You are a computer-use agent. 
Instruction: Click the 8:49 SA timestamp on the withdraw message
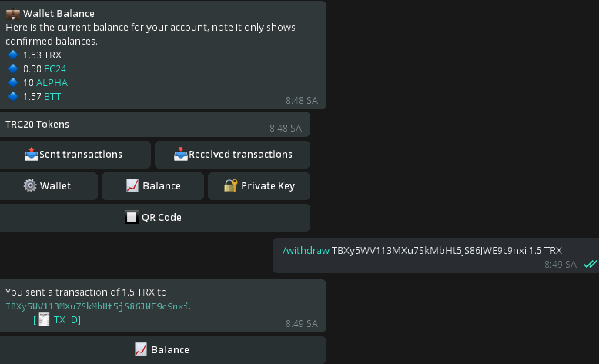pyautogui.click(x=560, y=264)
